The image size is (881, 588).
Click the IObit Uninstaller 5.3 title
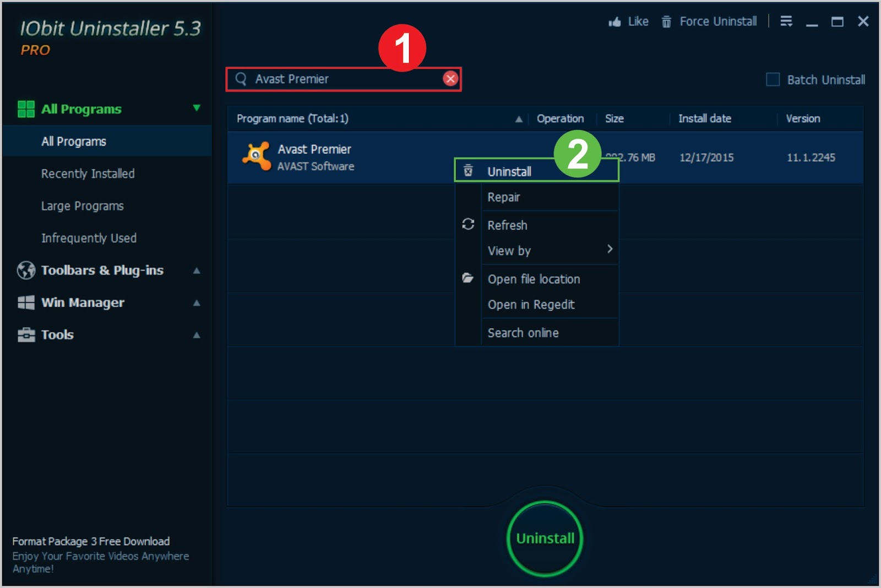click(111, 29)
